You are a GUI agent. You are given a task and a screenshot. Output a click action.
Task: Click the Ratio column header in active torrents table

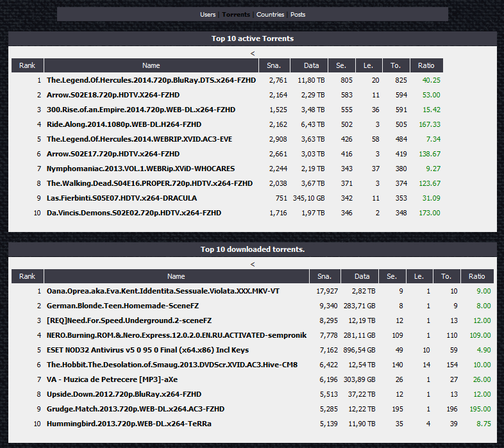click(426, 65)
